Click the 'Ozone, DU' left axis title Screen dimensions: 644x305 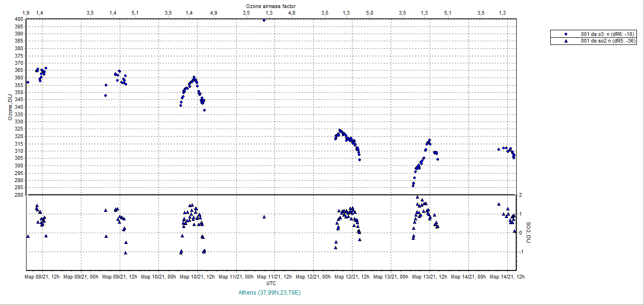pyautogui.click(x=9, y=107)
